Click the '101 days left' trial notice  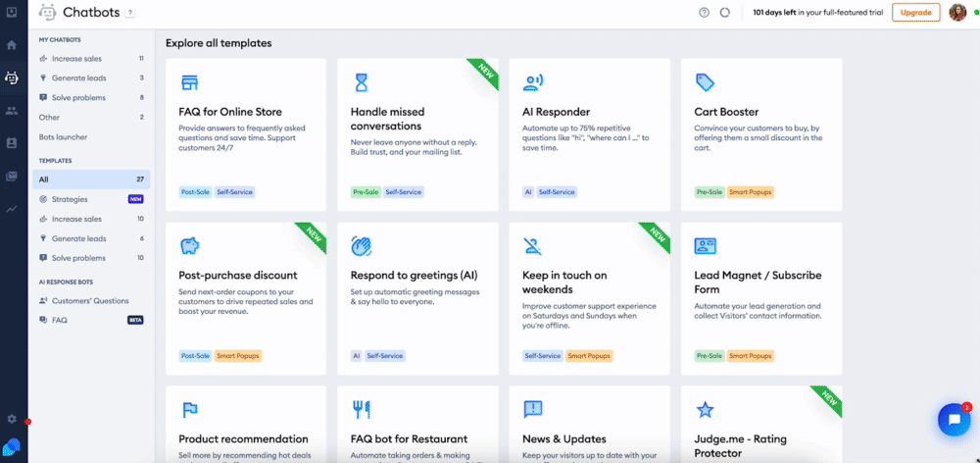(x=817, y=12)
